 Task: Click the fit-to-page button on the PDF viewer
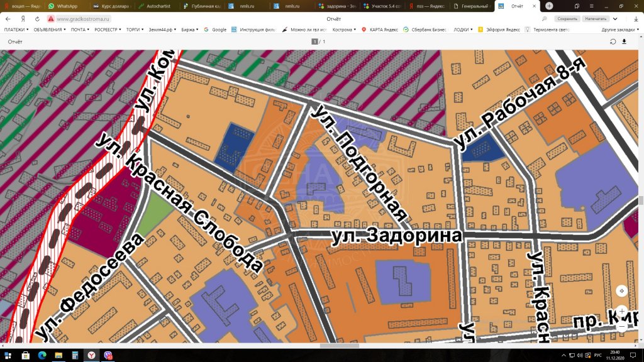621,291
